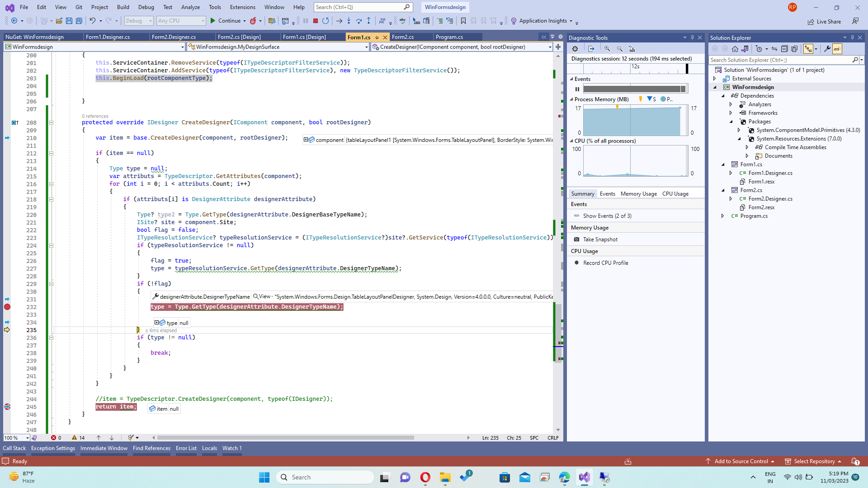Click the breakpoint on line 232
Image resolution: width=868 pixels, height=488 pixels.
tap(7, 307)
